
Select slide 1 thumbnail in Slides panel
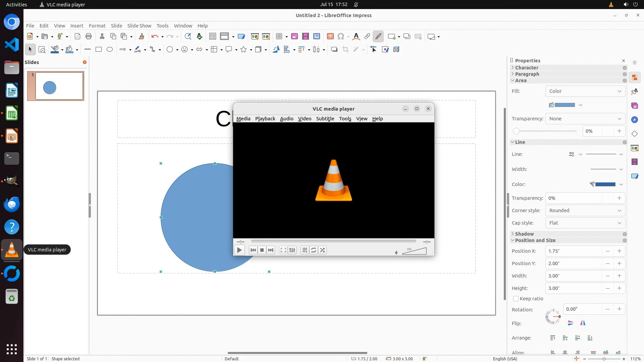[56, 86]
